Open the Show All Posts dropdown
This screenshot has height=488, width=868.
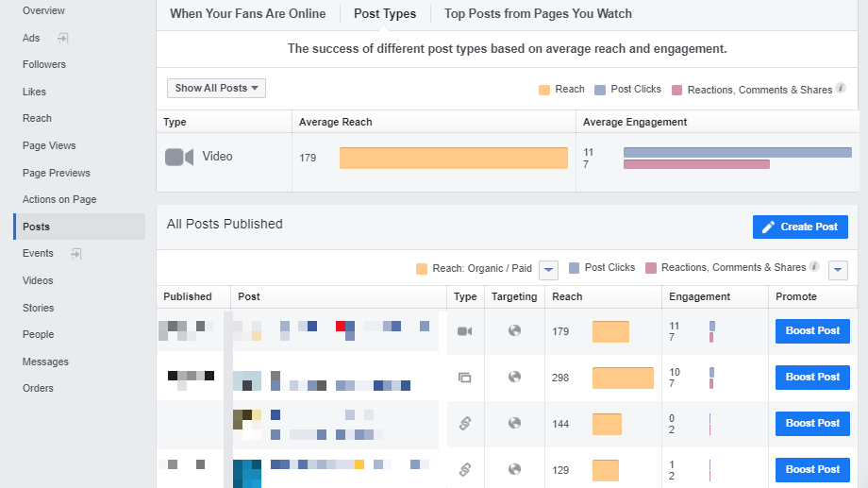click(216, 88)
